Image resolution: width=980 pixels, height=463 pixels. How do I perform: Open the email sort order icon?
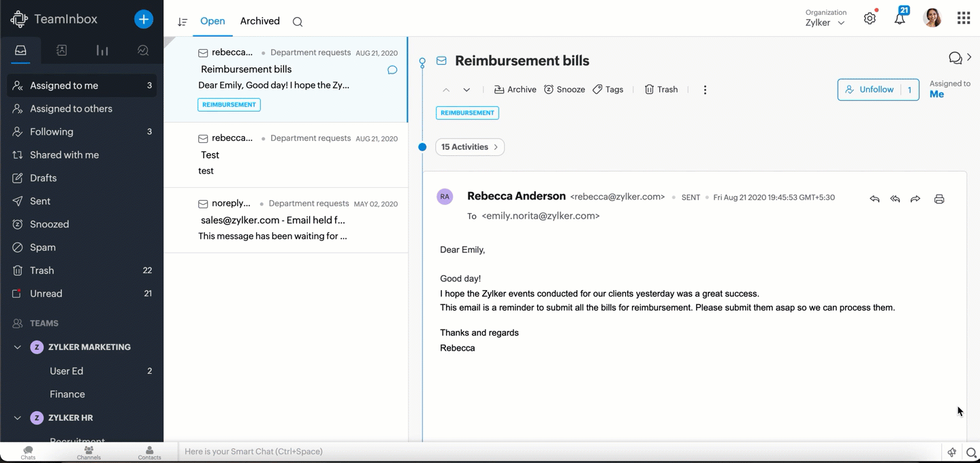click(x=182, y=22)
